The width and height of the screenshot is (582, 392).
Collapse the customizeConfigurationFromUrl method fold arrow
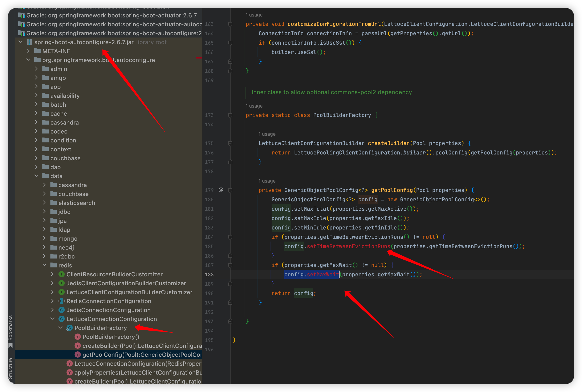[230, 24]
